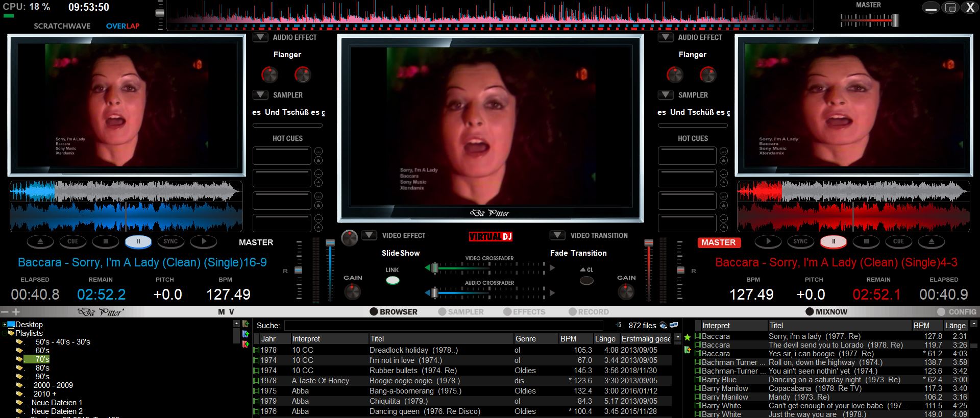Click the left deck eject button
The image size is (980, 418).
click(40, 241)
